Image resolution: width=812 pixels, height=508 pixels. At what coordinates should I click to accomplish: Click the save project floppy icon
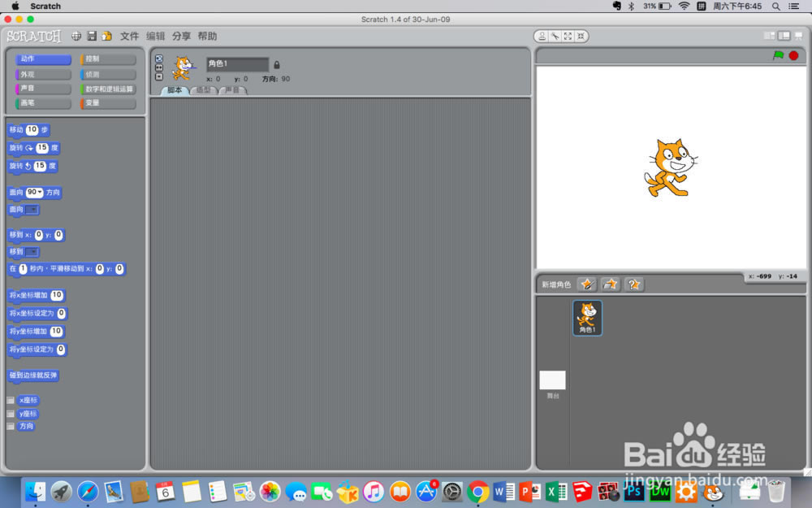coord(92,36)
